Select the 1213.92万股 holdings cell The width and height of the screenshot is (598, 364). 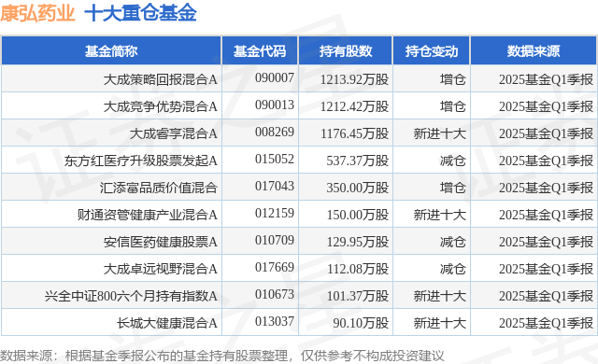point(354,79)
